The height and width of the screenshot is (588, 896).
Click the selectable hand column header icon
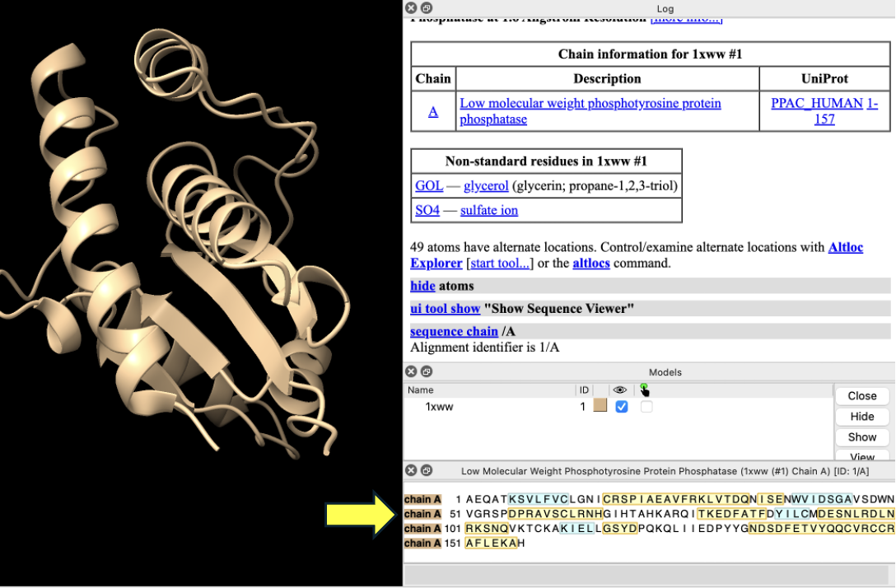click(645, 390)
